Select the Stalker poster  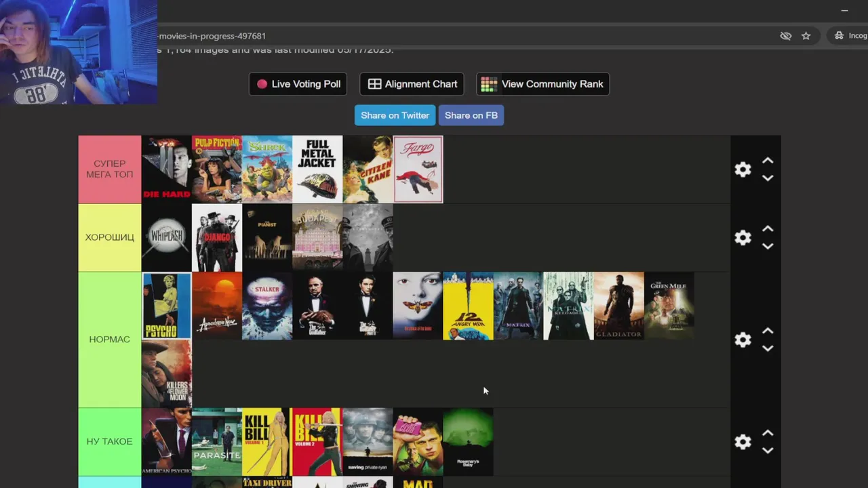[267, 306]
